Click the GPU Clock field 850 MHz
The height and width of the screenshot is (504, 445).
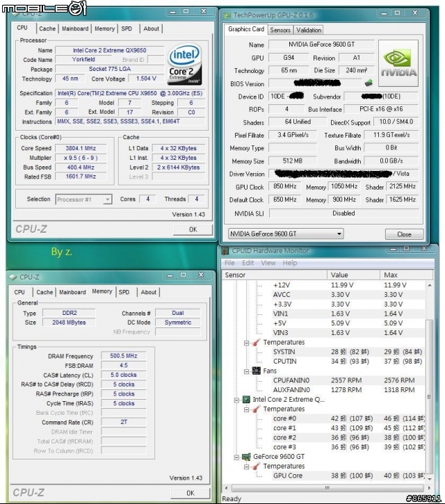pyautogui.click(x=285, y=186)
